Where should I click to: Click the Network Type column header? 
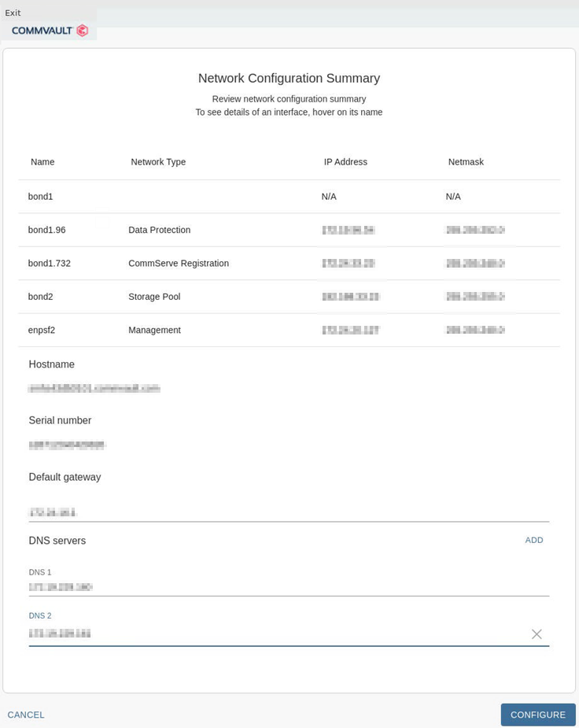[x=158, y=162]
